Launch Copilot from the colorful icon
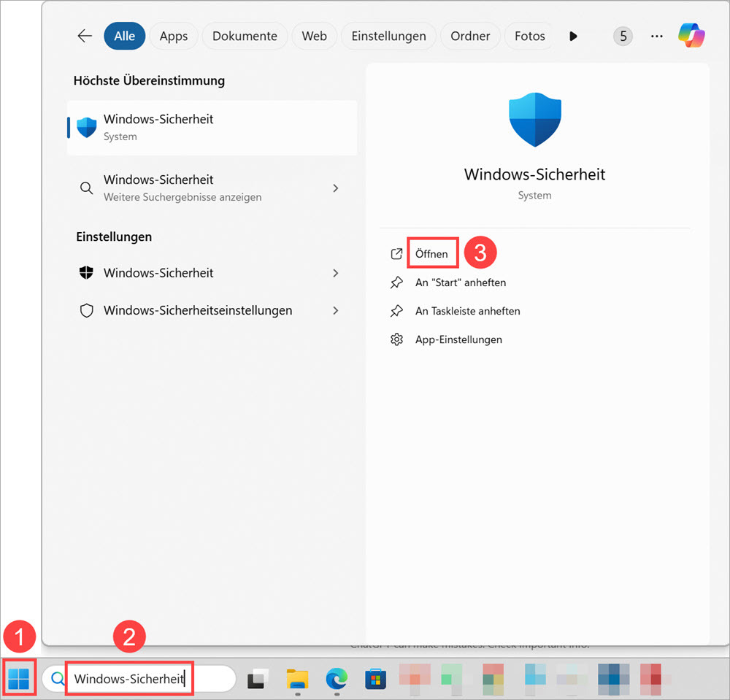The width and height of the screenshot is (730, 700). pos(691,35)
